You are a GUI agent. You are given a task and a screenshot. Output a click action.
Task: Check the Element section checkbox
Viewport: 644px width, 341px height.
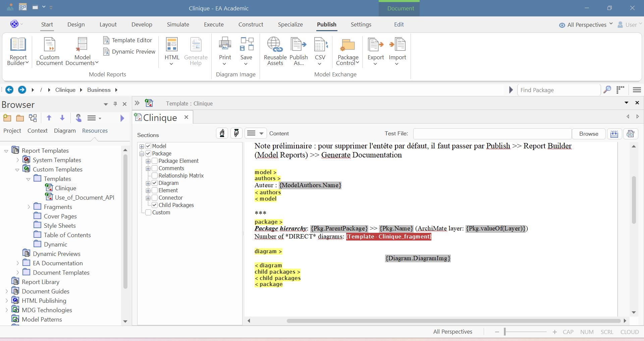coord(155,190)
